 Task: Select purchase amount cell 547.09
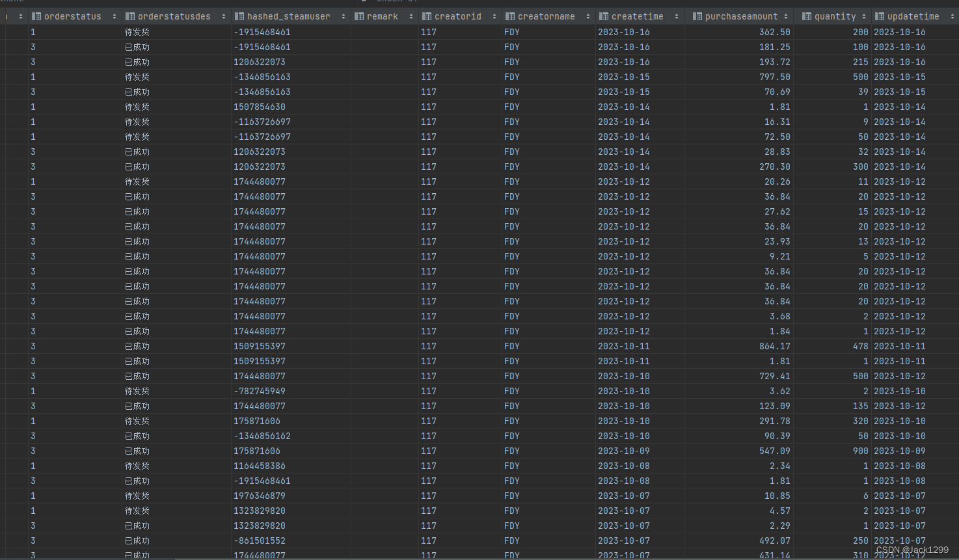[x=775, y=451]
